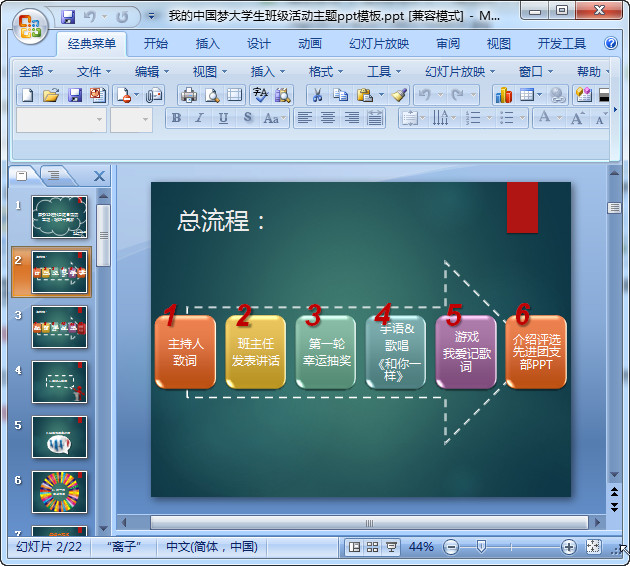The width and height of the screenshot is (630, 566).
Task: Click the Cut scissors icon
Action: tap(317, 95)
